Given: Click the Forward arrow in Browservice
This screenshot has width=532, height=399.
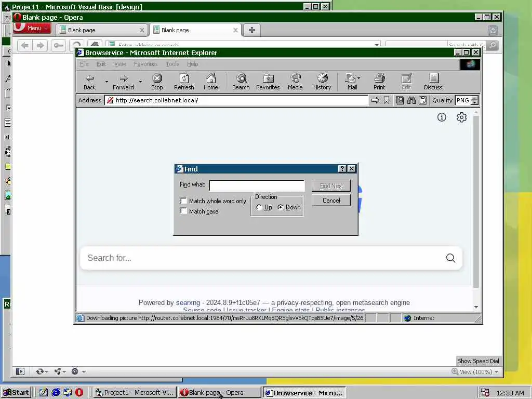Looking at the screenshot, I should pyautogui.click(x=123, y=82).
